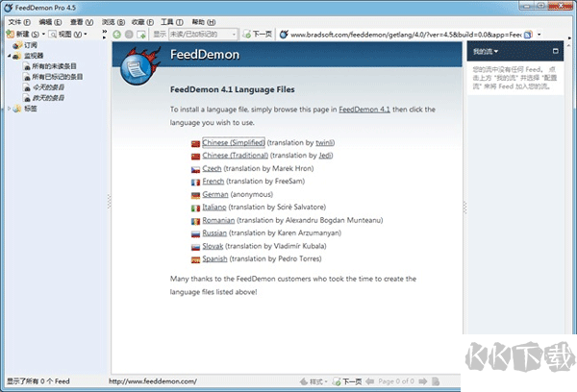Viewport: 577px width, 392px height.
Task: Click the 新建 new subscription icon
Action: (x=11, y=35)
